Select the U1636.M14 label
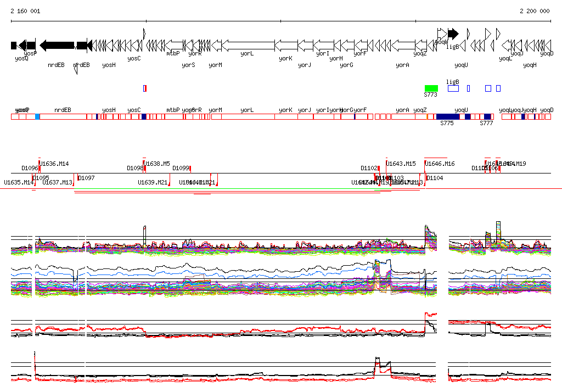The width and height of the screenshot is (562, 392). click(x=54, y=164)
